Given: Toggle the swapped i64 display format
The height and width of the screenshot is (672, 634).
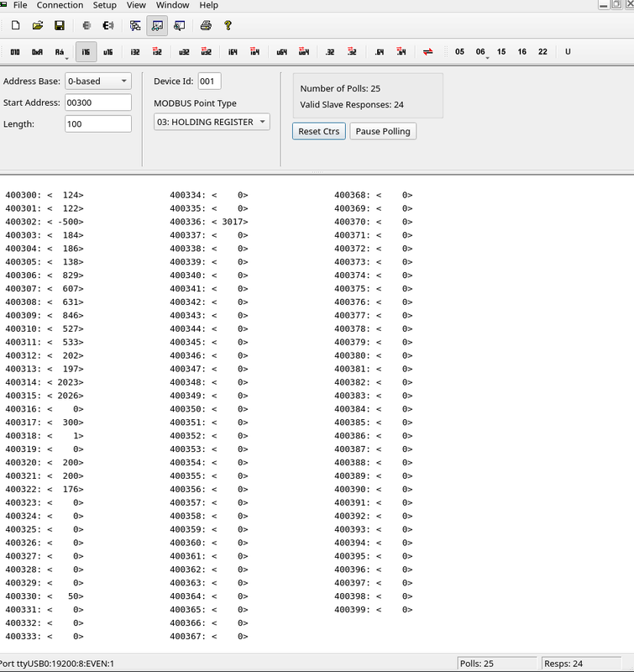Looking at the screenshot, I should [255, 52].
